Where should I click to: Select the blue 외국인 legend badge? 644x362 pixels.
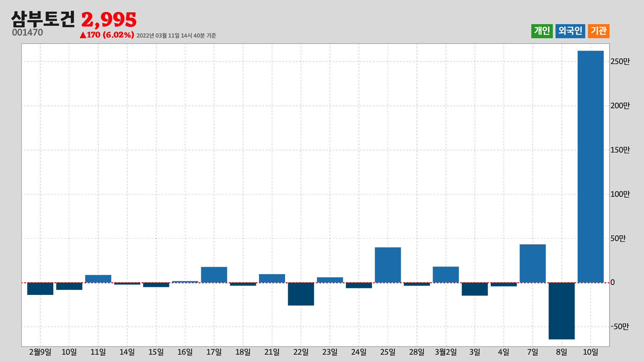coord(570,31)
